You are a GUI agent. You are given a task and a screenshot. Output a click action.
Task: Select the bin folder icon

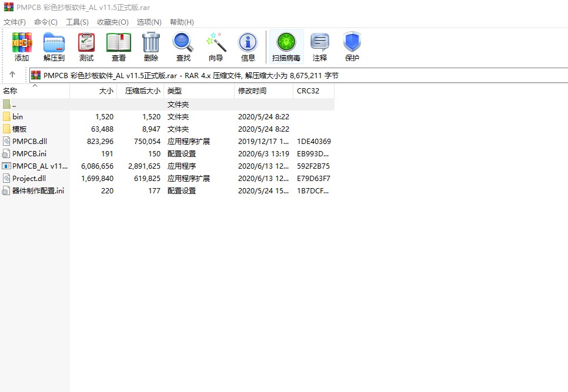point(6,116)
